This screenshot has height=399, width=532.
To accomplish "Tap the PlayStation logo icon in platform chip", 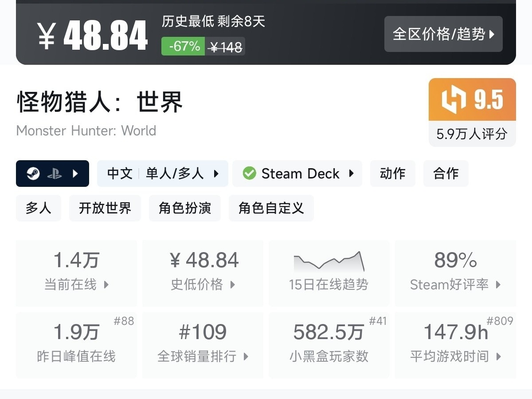I will [x=55, y=174].
